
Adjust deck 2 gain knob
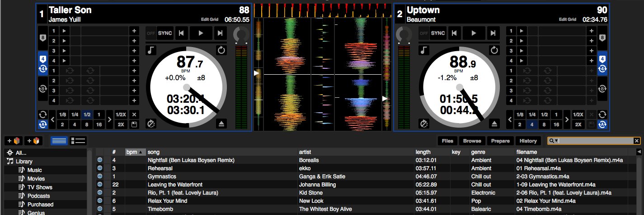[403, 34]
